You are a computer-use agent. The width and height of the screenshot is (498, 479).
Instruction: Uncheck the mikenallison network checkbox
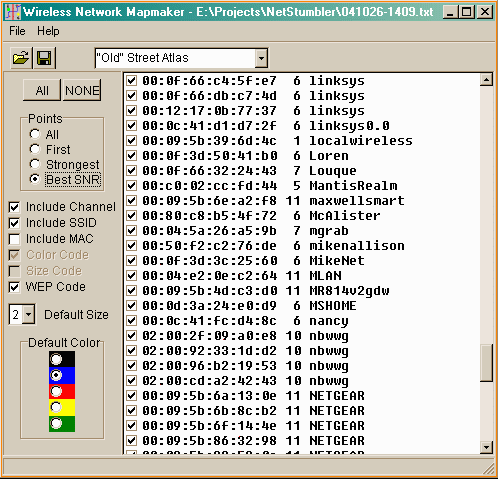click(132, 246)
